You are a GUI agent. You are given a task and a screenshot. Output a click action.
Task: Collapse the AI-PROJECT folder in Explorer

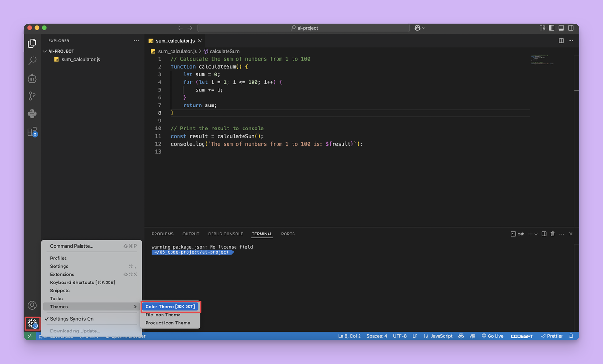(x=44, y=51)
